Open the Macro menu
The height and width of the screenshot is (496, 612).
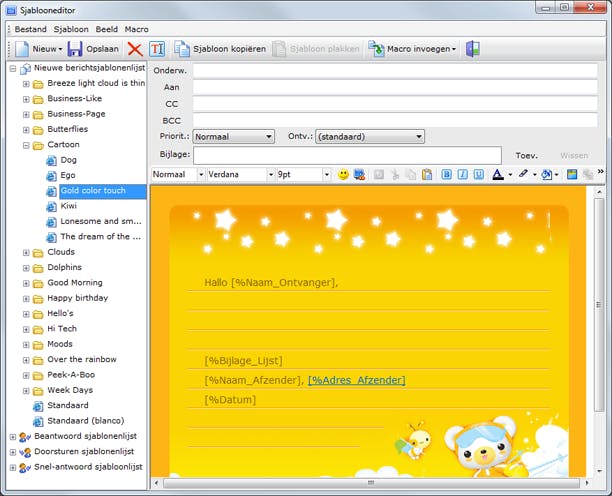[136, 29]
